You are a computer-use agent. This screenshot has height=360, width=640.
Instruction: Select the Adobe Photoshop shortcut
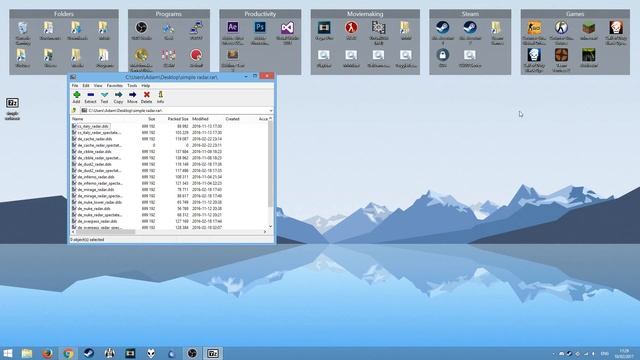pos(260,33)
